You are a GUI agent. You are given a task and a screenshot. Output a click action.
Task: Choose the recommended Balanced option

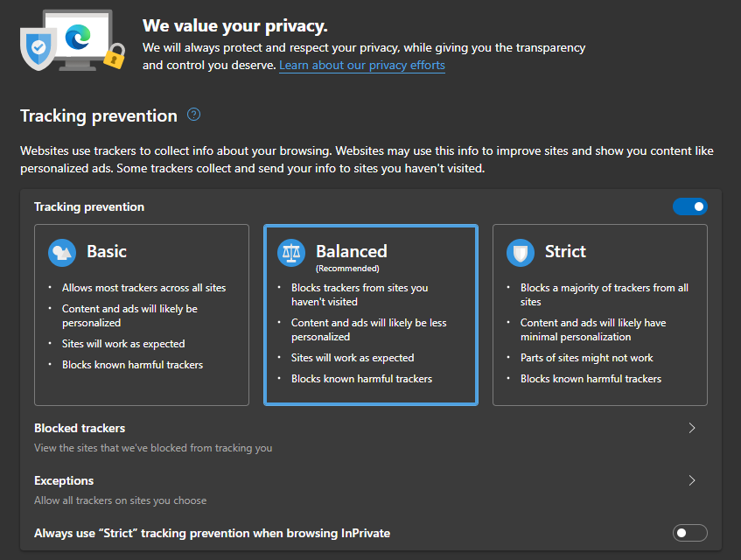pyautogui.click(x=370, y=315)
